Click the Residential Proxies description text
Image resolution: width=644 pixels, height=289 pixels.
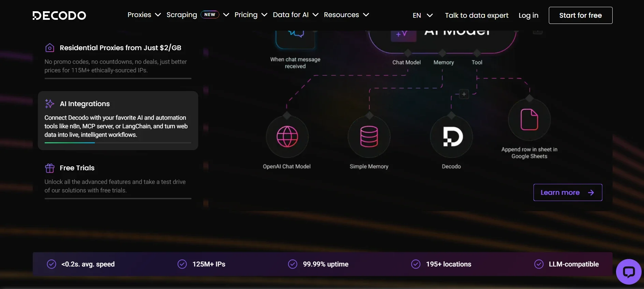click(x=116, y=66)
